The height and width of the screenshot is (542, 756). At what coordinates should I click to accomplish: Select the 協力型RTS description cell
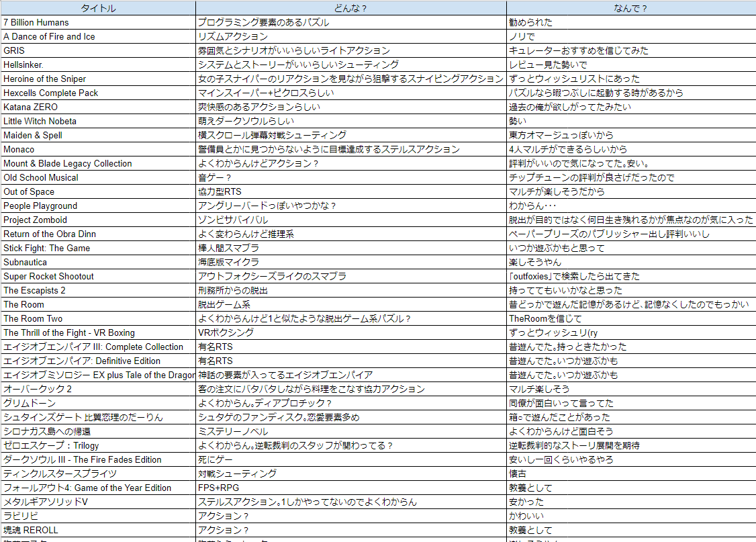click(351, 191)
